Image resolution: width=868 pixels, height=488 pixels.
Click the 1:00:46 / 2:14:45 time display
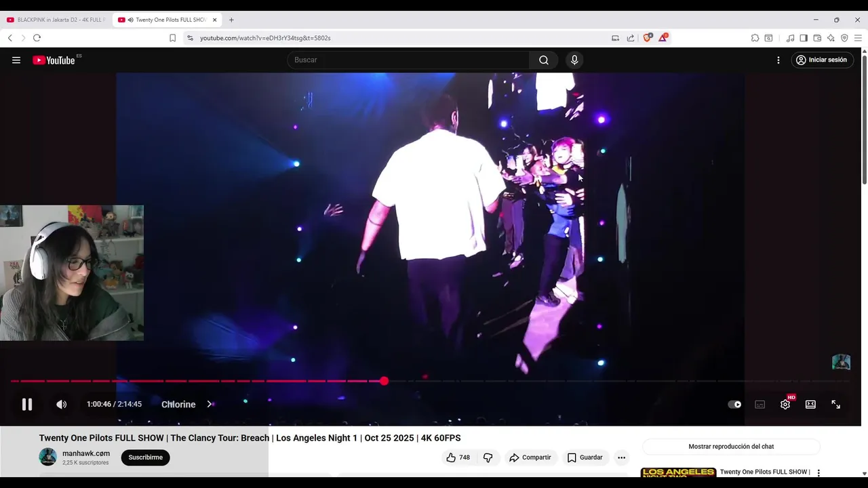114,404
